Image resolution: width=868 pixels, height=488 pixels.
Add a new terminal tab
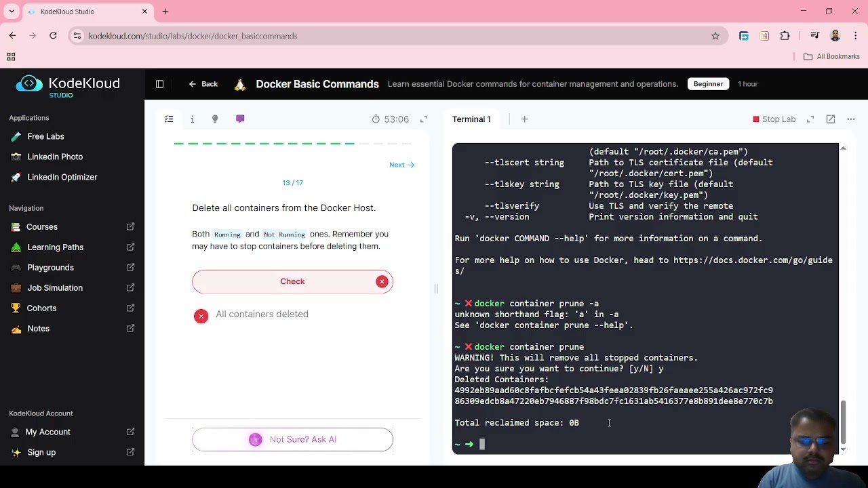(524, 119)
